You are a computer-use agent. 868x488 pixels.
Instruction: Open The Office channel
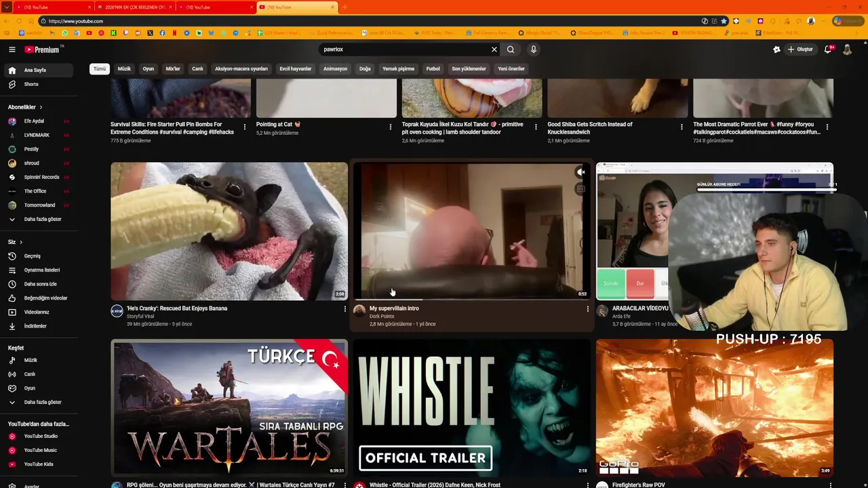click(39, 191)
